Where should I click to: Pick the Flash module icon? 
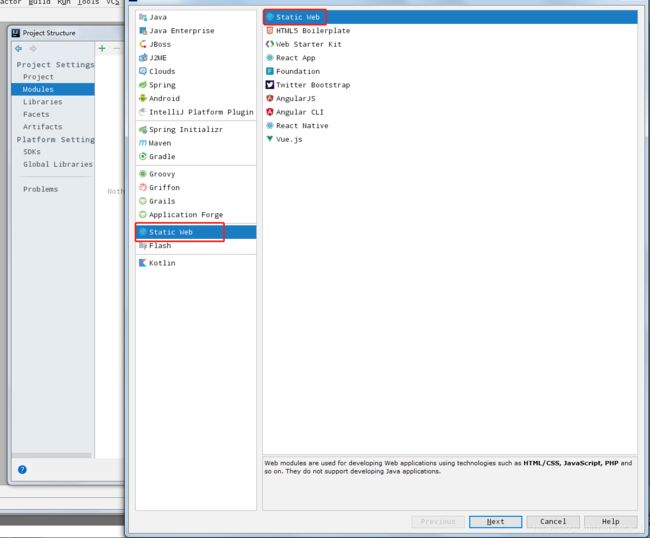[x=143, y=245]
